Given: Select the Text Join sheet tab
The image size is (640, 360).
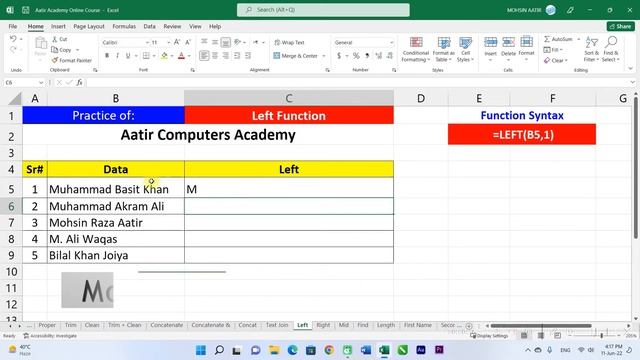Looking at the screenshot, I should point(277,325).
